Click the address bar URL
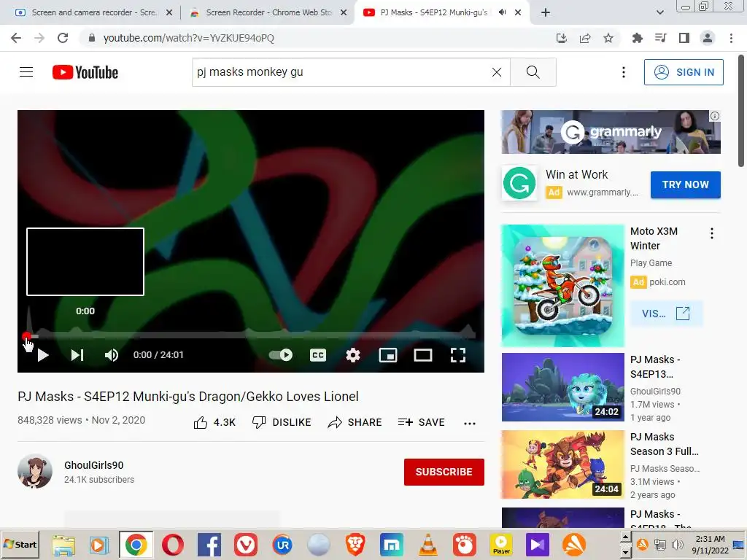This screenshot has width=747, height=560. point(189,38)
